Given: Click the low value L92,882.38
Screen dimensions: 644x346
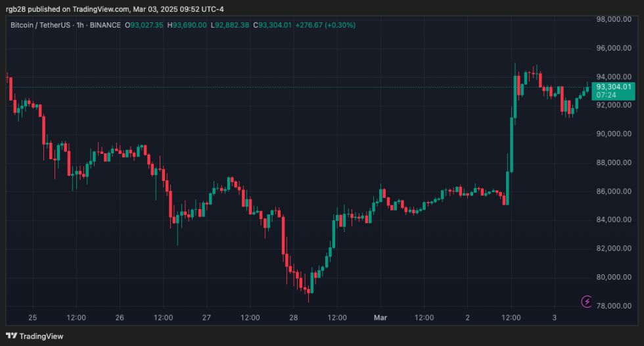Looking at the screenshot, I should 231,25.
